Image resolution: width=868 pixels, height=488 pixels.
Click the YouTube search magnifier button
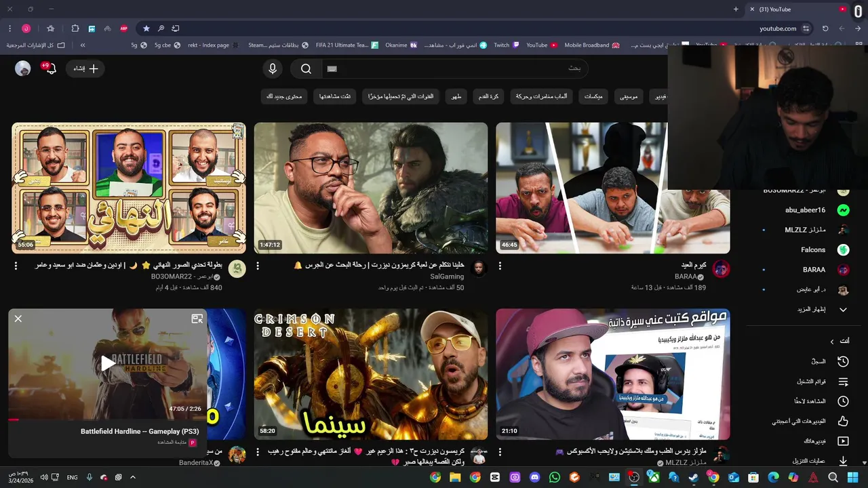click(x=306, y=68)
